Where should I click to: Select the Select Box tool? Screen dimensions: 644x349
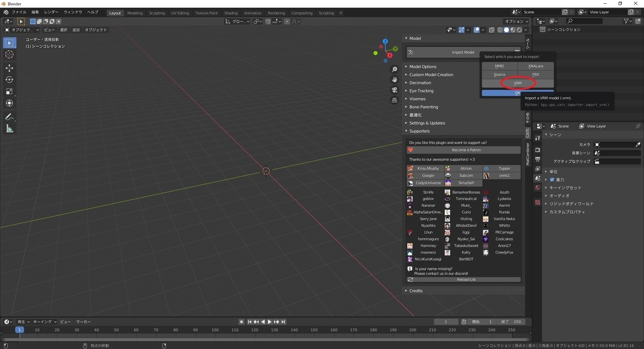9,43
